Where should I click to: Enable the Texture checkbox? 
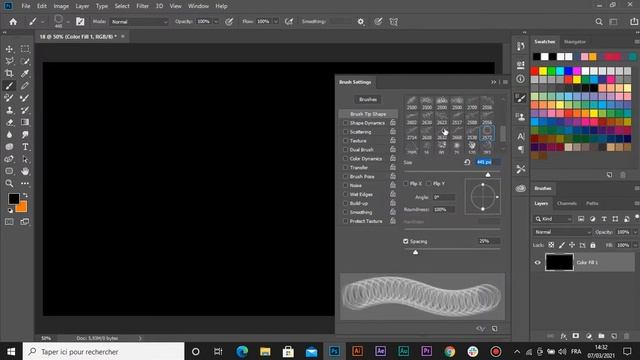345,141
